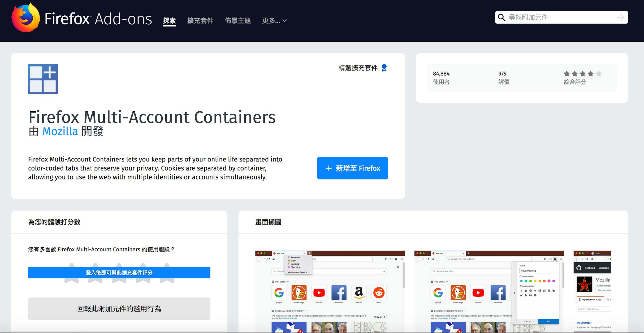Viewport: 644px width, 333px height.
Task: Focus the 尋找附加元件 search field
Action: [x=561, y=17]
